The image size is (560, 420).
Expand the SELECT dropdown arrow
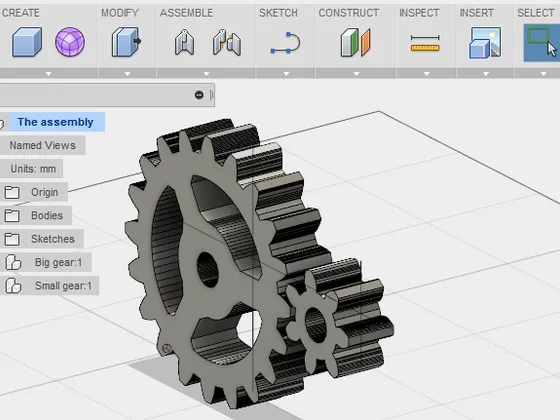544,74
